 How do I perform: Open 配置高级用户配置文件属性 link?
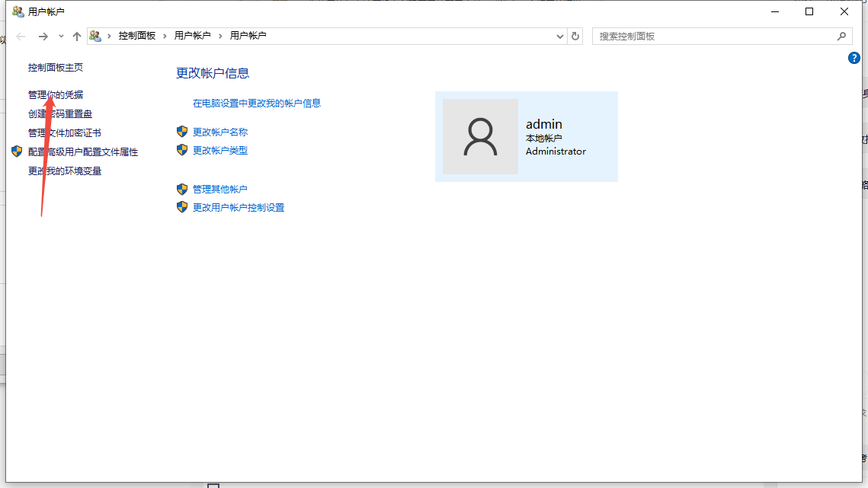pos(83,152)
